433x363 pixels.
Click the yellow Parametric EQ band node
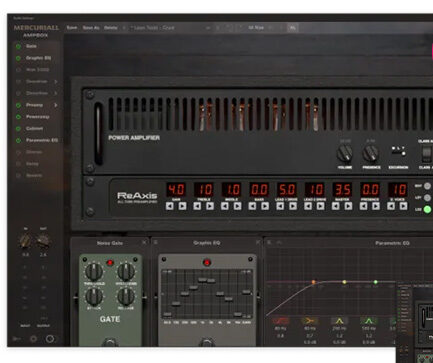[344, 282]
